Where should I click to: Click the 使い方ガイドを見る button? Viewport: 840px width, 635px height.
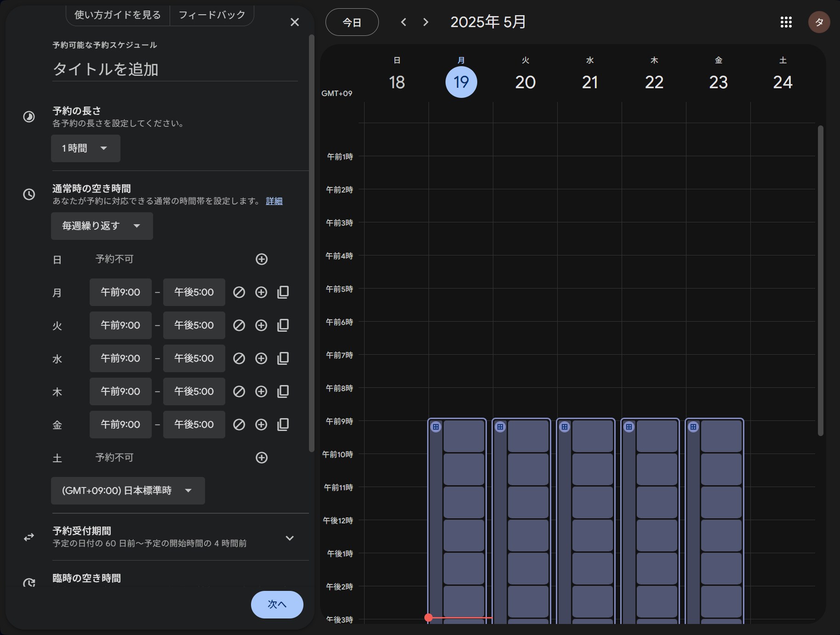(118, 15)
